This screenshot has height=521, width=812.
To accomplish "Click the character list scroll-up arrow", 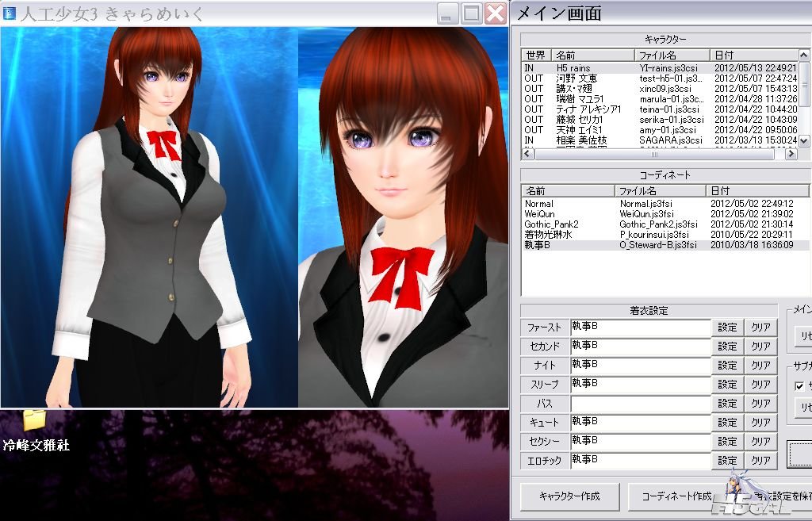I will [803, 55].
